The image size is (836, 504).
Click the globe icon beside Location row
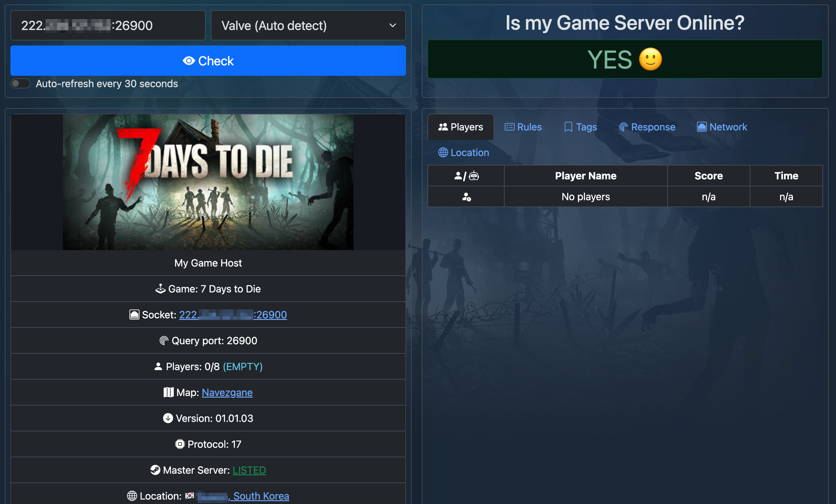click(132, 496)
